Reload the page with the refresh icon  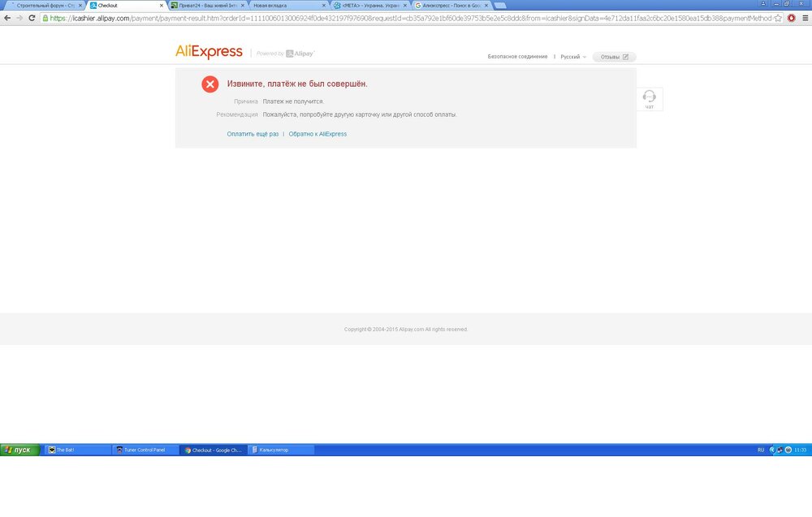pyautogui.click(x=32, y=18)
